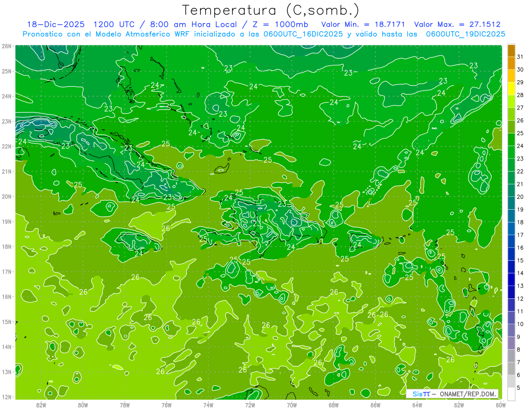Pick the dark blue swatch between 13 and 14
Screen dimensions: 532x411
coord(512,279)
